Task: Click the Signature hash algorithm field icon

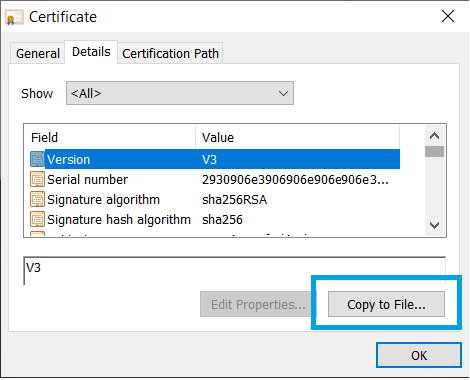Action: (37, 219)
